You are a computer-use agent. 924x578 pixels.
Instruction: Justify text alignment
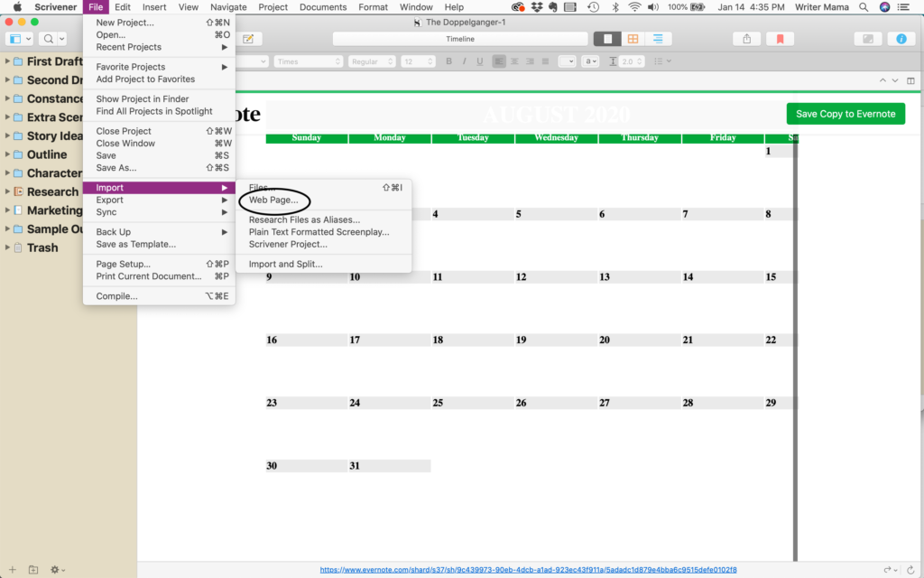545,61
